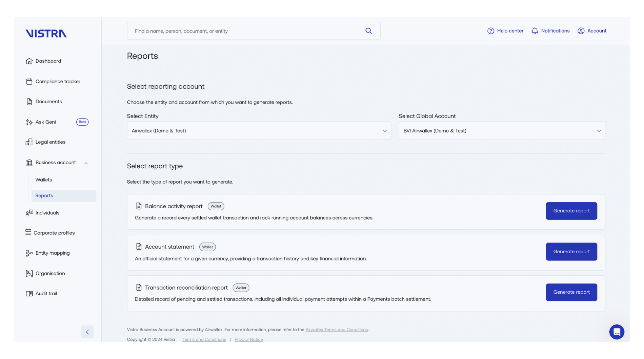Go to Corporate profiles
The image size is (644, 359).
tap(54, 233)
